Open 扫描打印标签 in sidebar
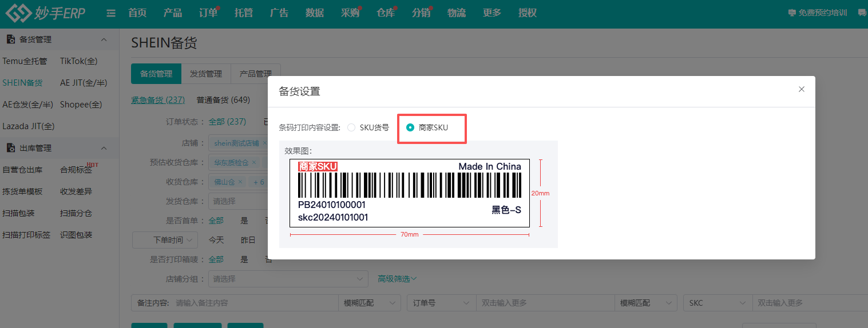 click(x=26, y=235)
